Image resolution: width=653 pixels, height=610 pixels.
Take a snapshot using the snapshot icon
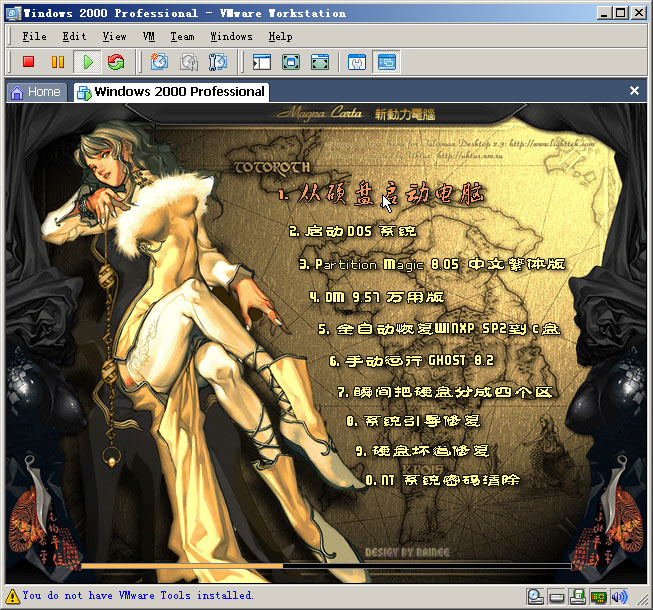[159, 62]
